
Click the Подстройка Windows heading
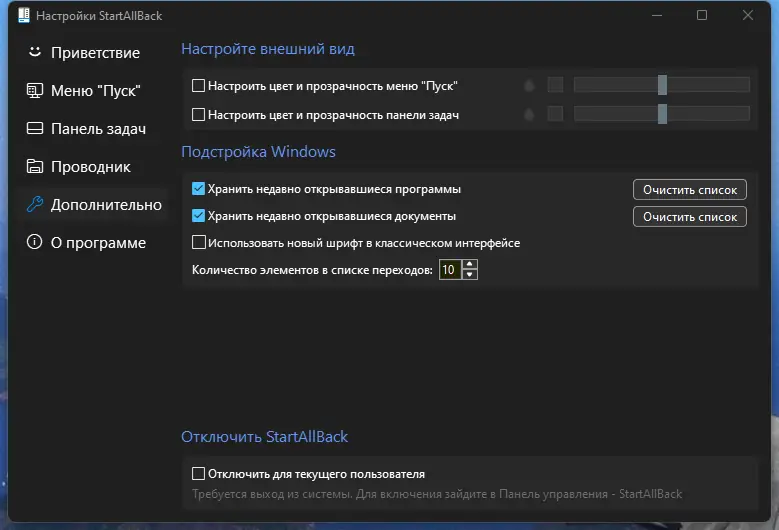[x=258, y=151]
